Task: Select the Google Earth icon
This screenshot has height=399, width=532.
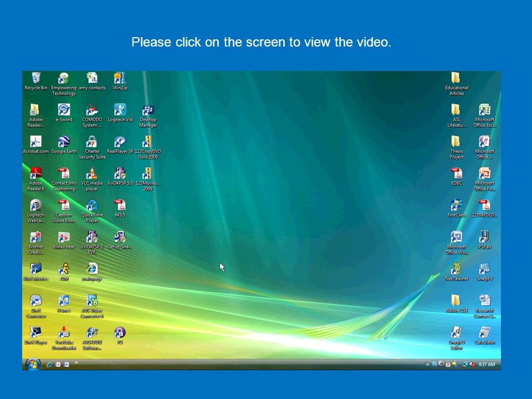Action: pyautogui.click(x=64, y=145)
